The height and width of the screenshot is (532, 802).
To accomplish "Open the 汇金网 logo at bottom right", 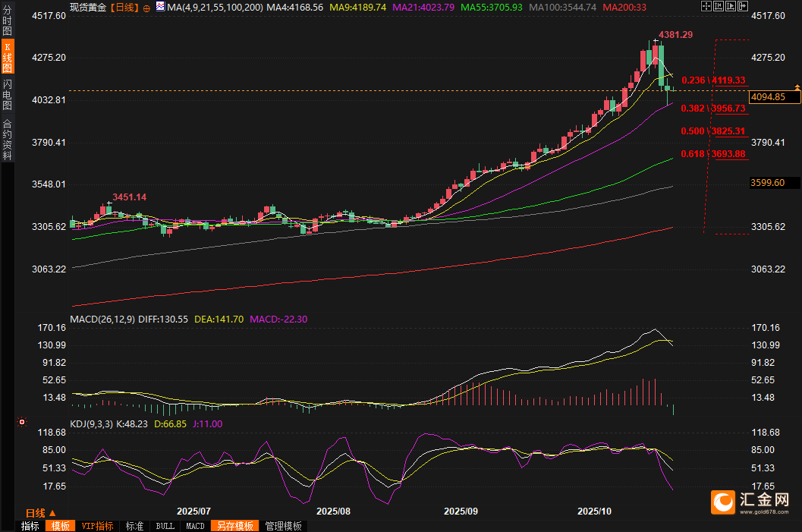I will 751,502.
